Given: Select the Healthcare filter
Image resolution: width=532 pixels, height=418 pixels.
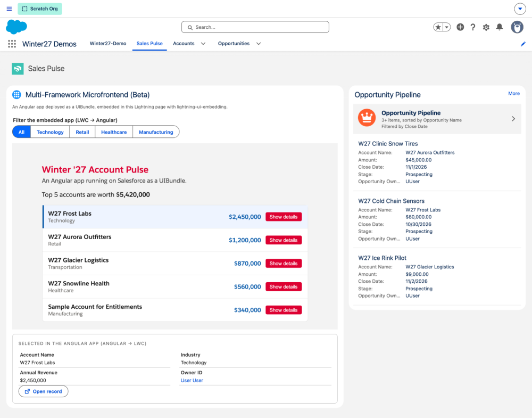Looking at the screenshot, I should pos(114,132).
